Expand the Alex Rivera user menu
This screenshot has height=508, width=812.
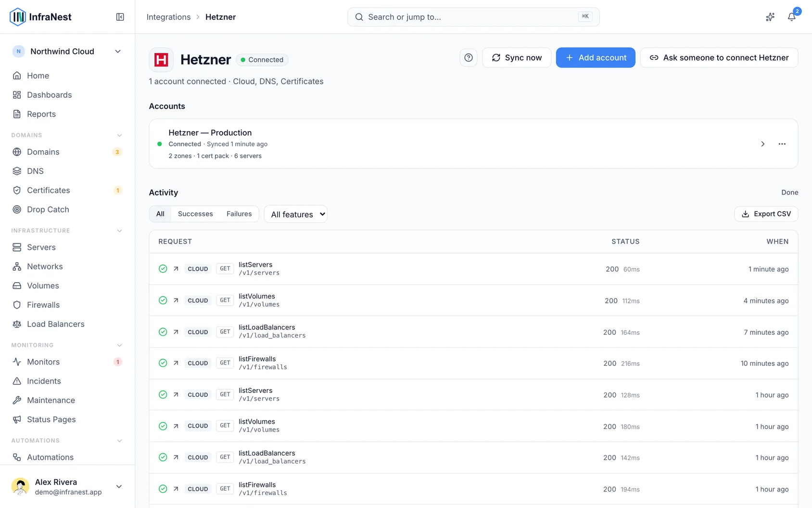click(x=67, y=486)
